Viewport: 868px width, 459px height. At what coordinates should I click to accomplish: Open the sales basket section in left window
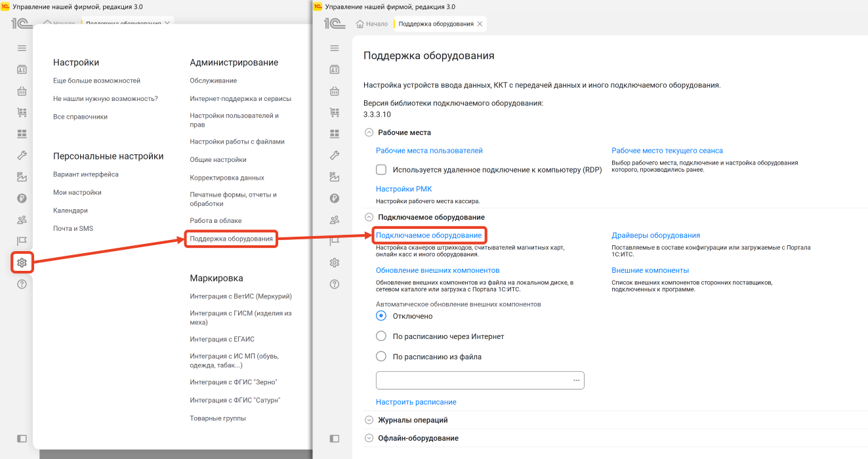click(x=22, y=91)
